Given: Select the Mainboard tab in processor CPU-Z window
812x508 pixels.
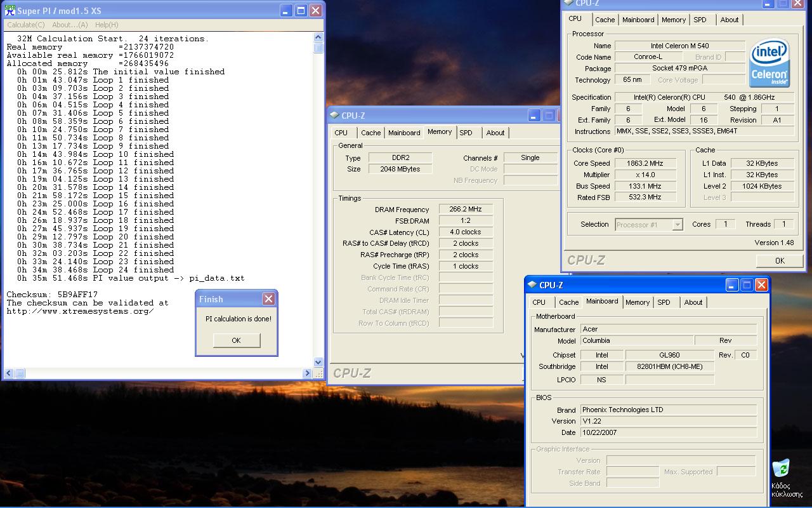Looking at the screenshot, I should (x=638, y=20).
